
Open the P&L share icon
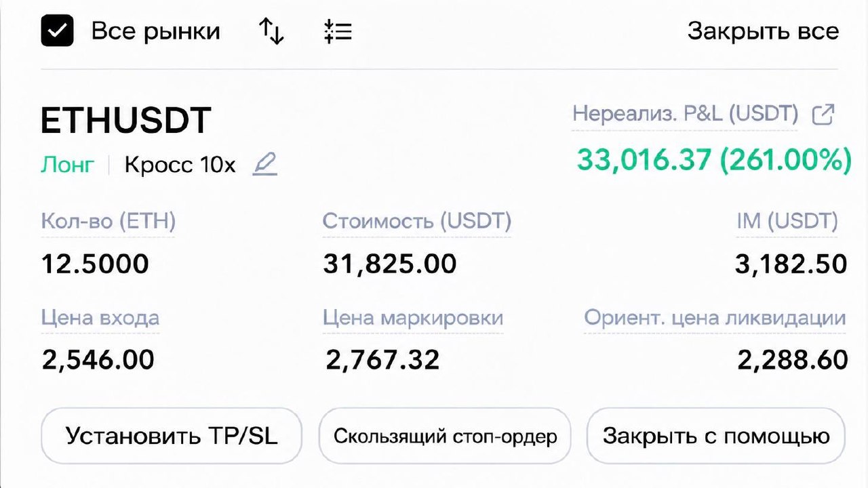point(823,115)
